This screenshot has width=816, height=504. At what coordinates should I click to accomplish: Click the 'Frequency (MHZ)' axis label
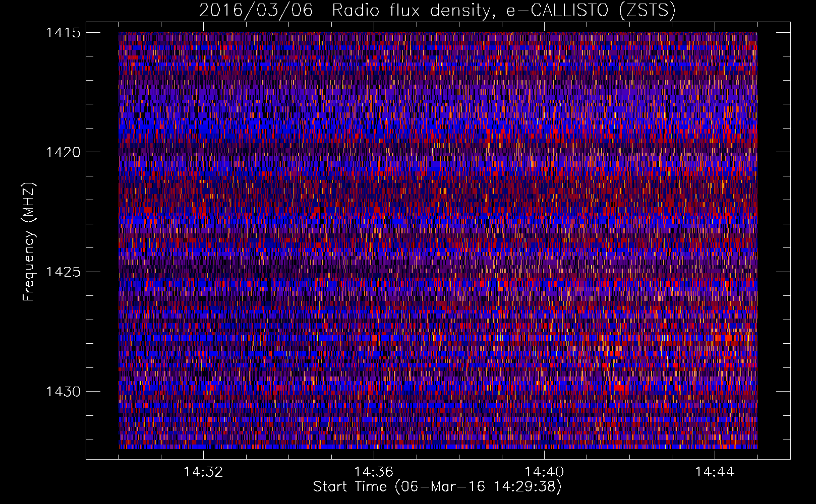(29, 242)
